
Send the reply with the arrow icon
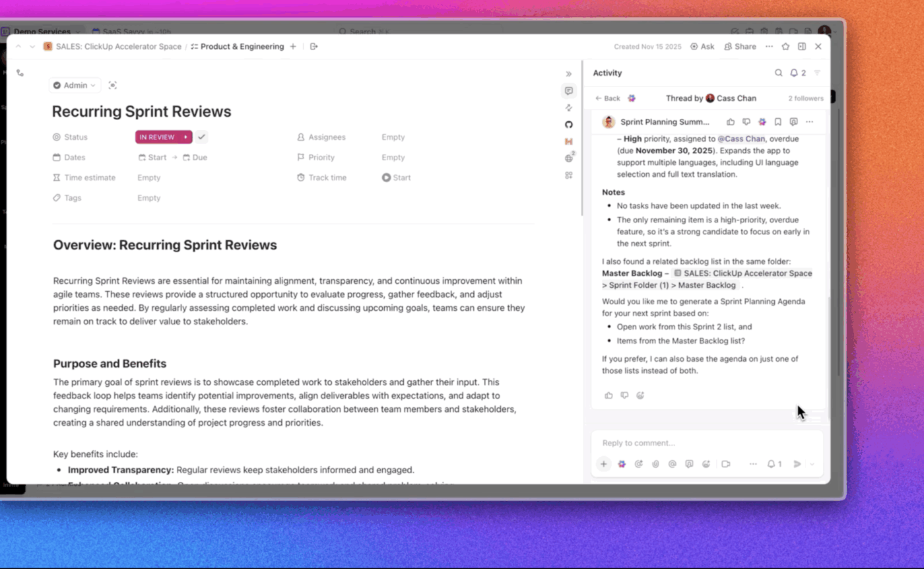click(797, 464)
